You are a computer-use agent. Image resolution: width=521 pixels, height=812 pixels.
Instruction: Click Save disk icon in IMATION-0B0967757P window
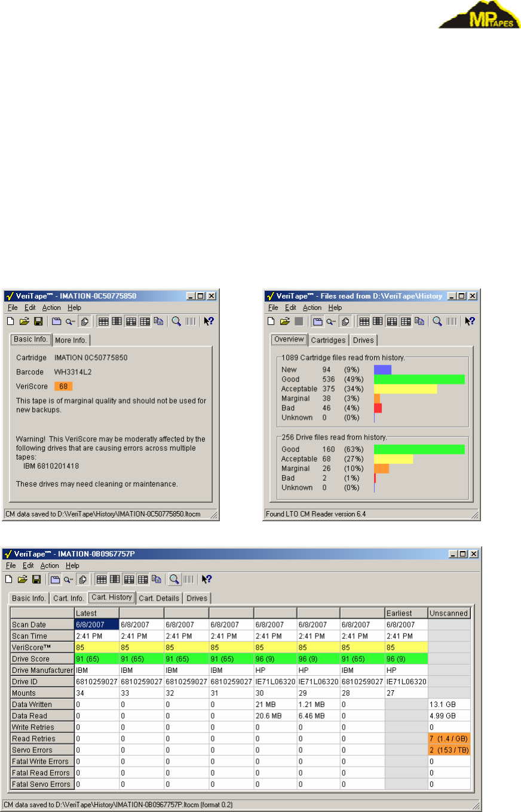[x=36, y=579]
